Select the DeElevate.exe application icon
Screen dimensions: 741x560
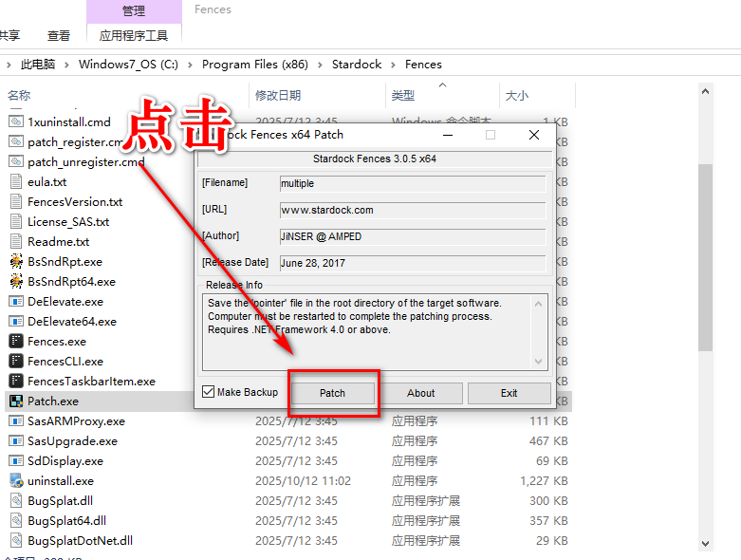[x=16, y=302]
